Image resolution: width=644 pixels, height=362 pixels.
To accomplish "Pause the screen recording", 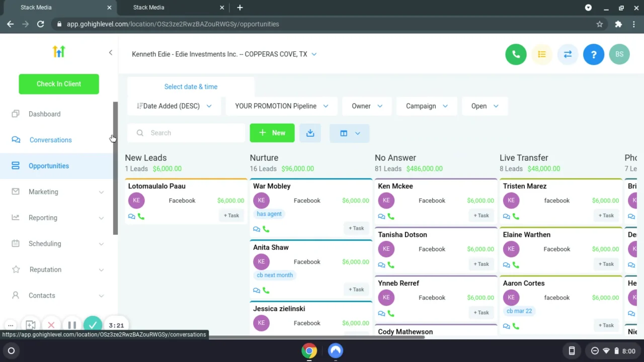I will (x=72, y=325).
